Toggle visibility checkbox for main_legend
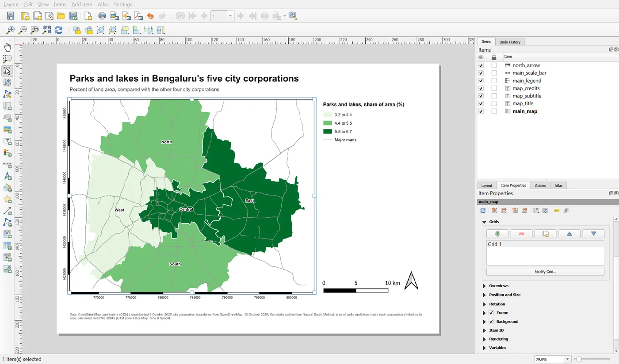The height and width of the screenshot is (364, 619). click(481, 80)
